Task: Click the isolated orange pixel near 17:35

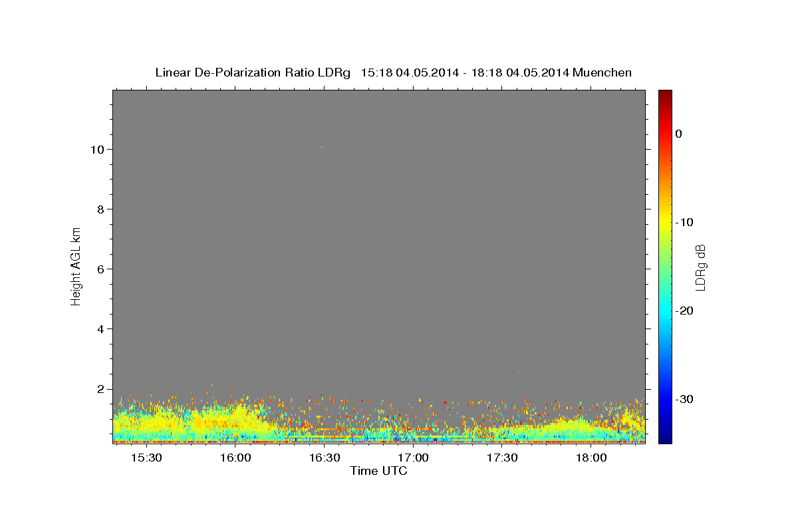Action: pos(519,370)
